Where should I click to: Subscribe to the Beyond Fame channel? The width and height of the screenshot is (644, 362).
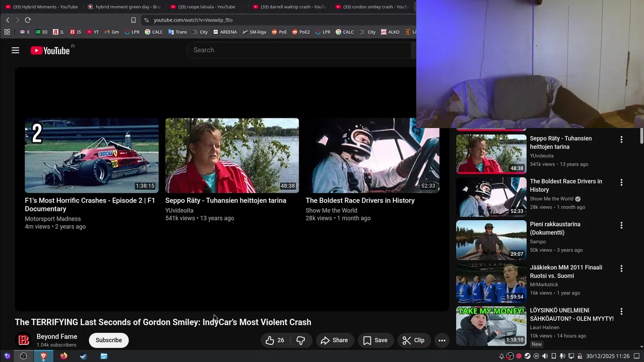[x=109, y=340]
